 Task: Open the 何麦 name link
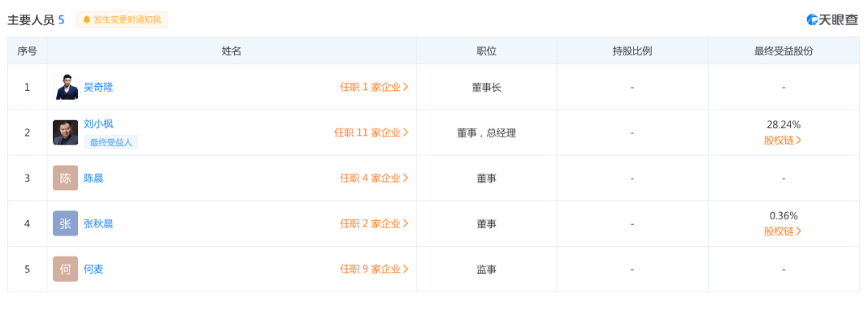(93, 270)
